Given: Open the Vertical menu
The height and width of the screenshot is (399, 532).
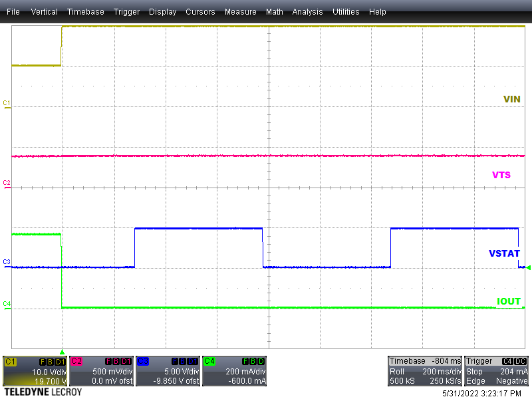Looking at the screenshot, I should click(x=44, y=12).
